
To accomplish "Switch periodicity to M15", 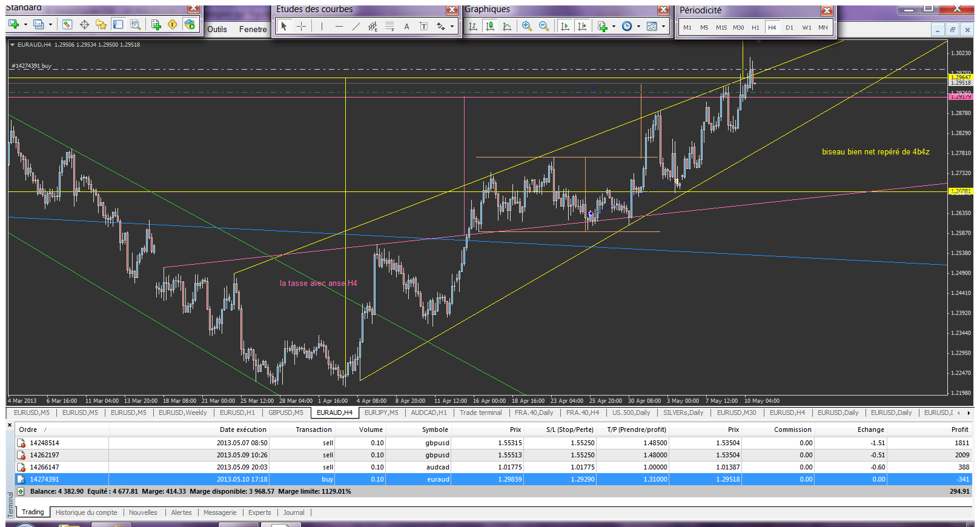I will [721, 27].
